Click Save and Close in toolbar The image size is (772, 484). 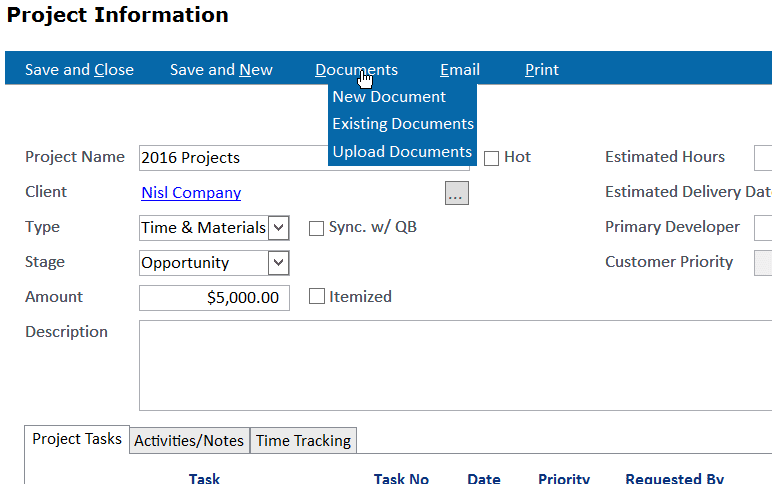[79, 69]
